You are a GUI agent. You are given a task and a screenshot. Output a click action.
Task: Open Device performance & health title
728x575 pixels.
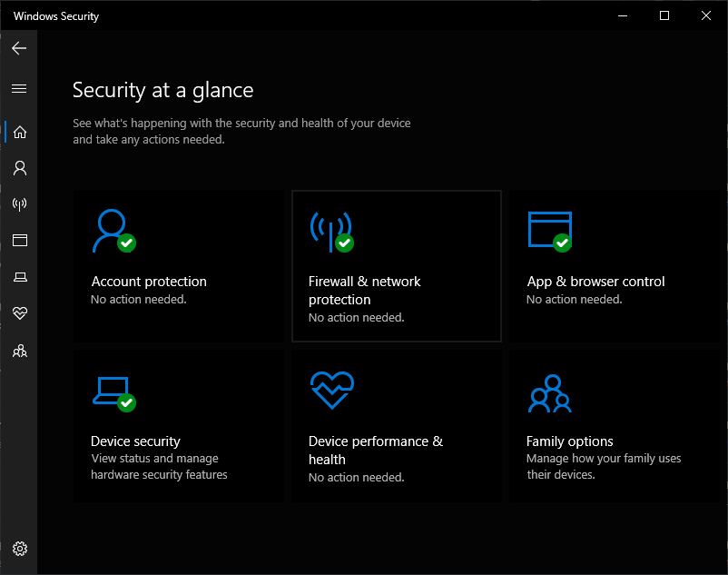point(376,450)
